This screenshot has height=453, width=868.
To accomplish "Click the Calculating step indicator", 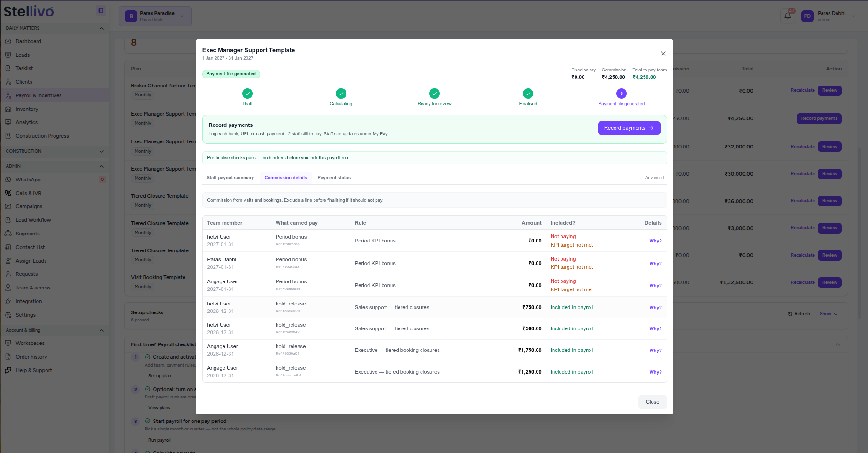I will [341, 94].
